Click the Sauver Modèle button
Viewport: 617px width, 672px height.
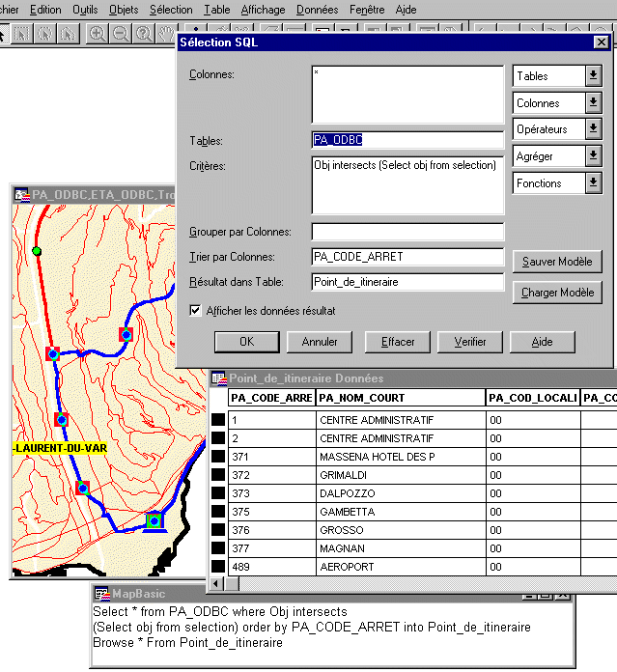(557, 262)
